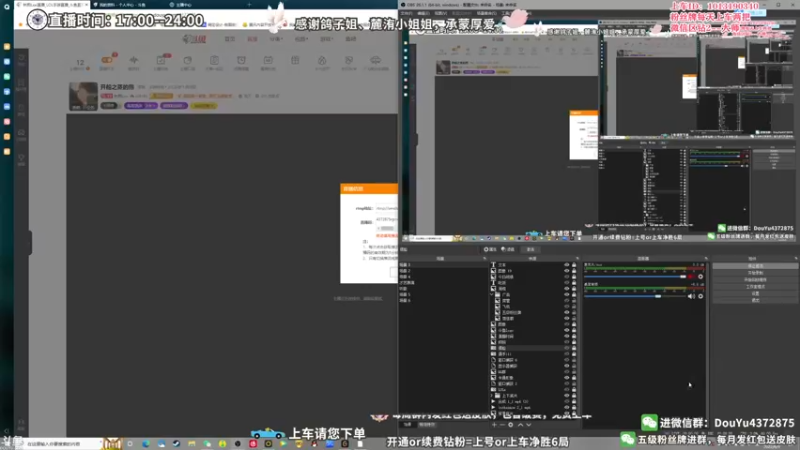Toggle visibility of the expanded folder group

(x=566, y=294)
